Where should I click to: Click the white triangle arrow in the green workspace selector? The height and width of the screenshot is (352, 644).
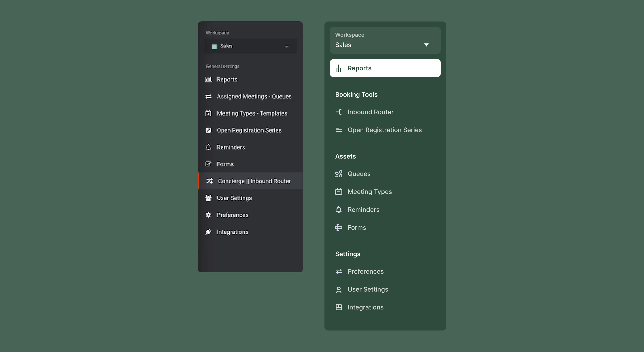point(426,45)
